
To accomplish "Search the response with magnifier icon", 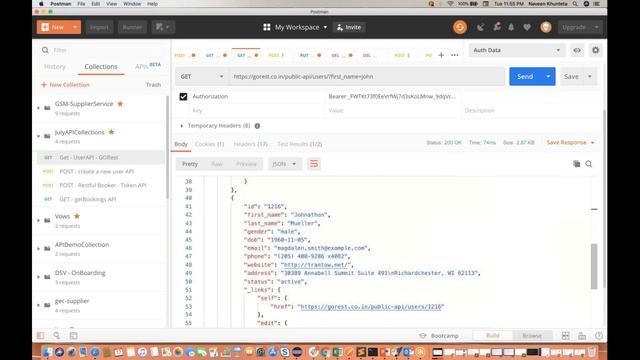I will (589, 164).
